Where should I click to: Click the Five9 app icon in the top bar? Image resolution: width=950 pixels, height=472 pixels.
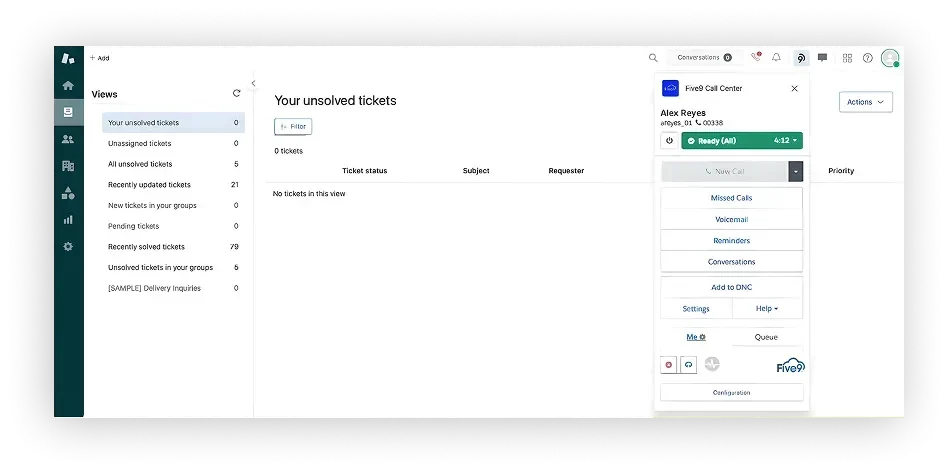click(x=799, y=58)
